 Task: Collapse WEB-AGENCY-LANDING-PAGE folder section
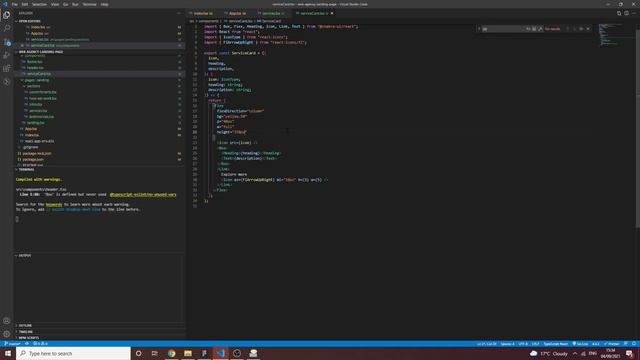[40, 52]
